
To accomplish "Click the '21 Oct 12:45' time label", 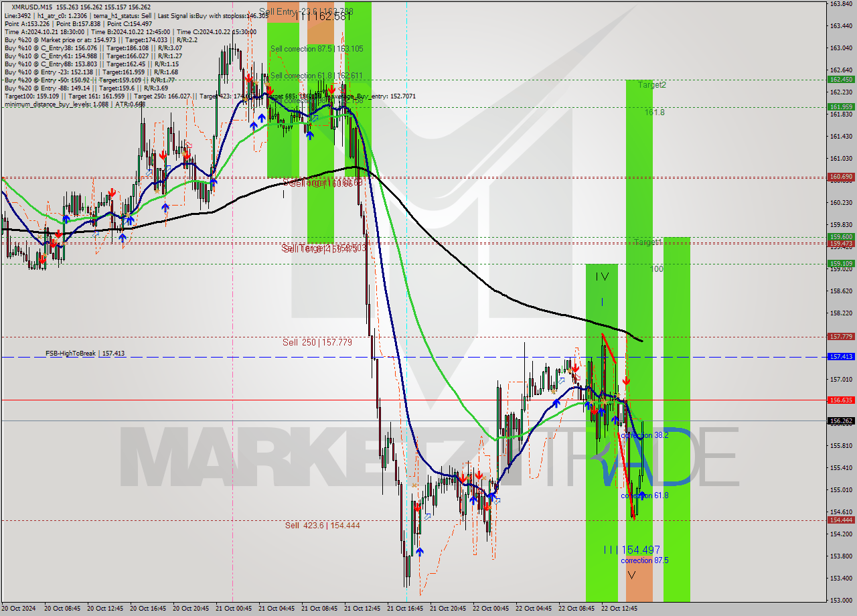I will tap(362, 609).
